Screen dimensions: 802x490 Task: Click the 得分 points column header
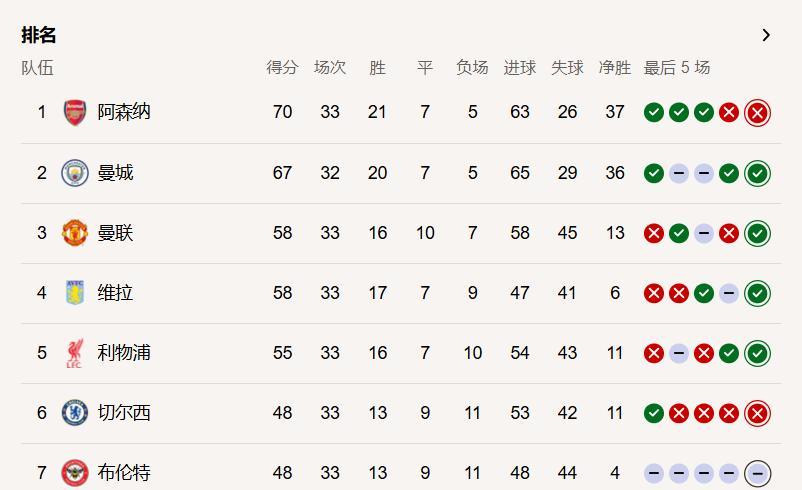pos(282,68)
